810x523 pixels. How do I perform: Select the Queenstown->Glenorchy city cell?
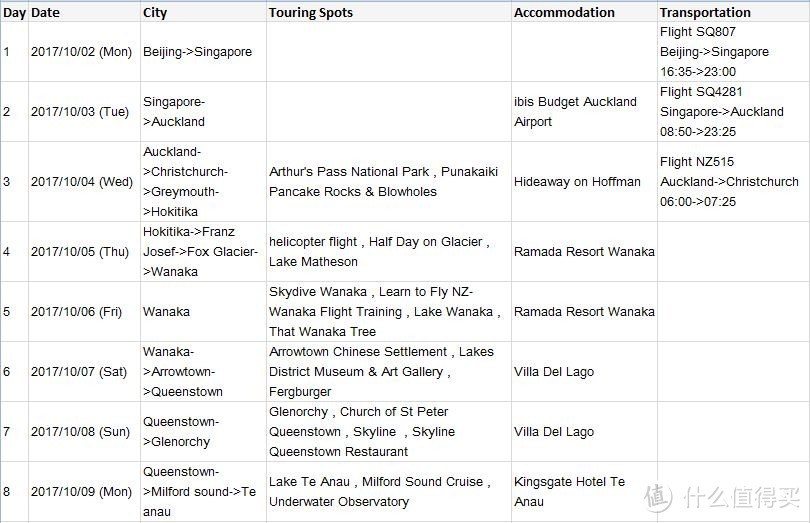(204, 432)
